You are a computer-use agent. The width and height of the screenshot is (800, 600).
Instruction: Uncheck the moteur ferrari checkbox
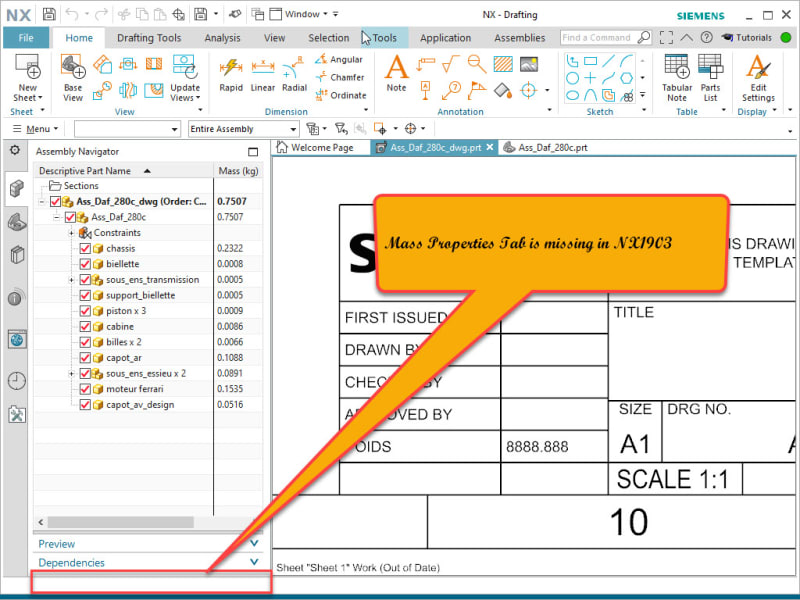tap(85, 389)
